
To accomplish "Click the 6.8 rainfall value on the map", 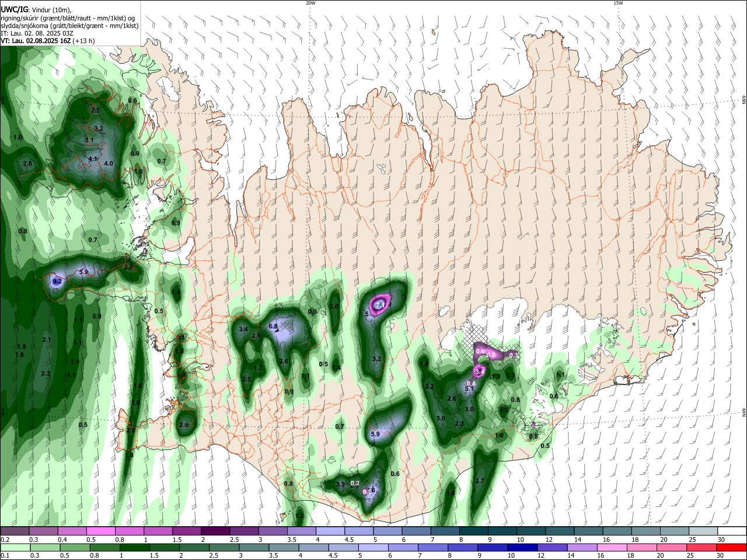I will (273, 327).
